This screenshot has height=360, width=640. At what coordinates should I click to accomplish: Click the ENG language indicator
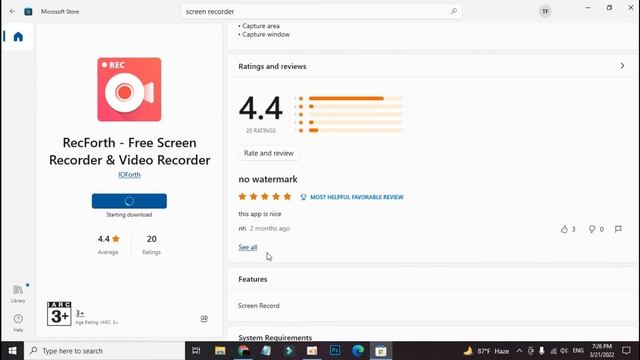click(x=578, y=351)
